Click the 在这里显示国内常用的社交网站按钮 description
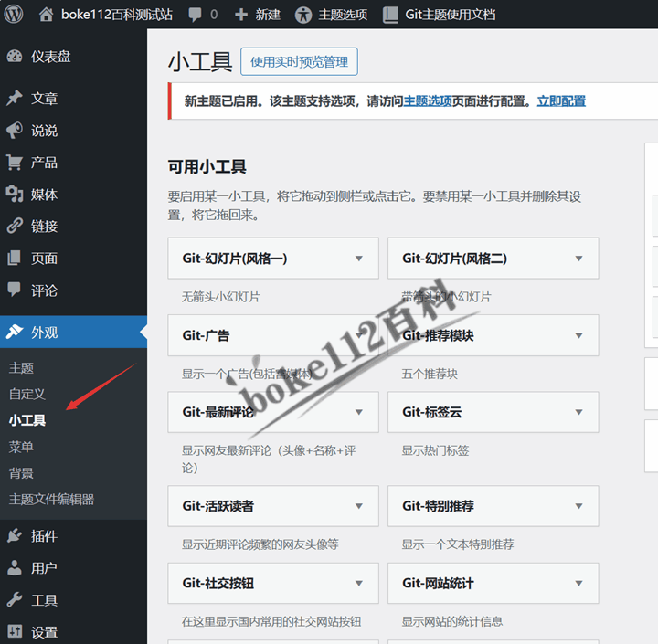The width and height of the screenshot is (658, 644). 271,622
